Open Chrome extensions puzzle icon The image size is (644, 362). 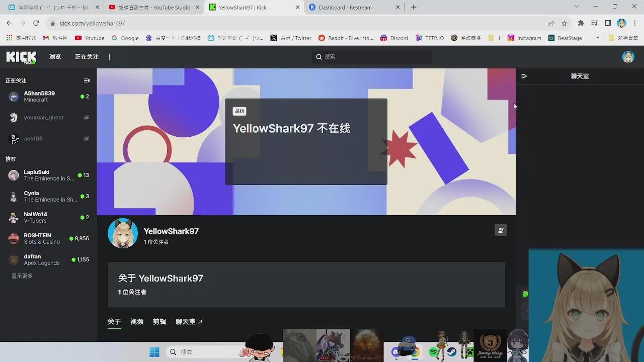581,23
